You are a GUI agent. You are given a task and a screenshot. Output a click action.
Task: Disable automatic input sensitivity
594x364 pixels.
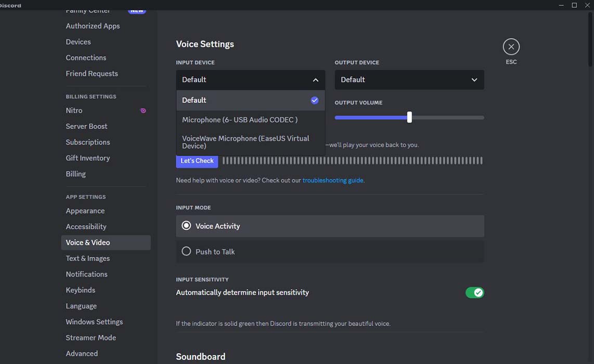click(474, 292)
